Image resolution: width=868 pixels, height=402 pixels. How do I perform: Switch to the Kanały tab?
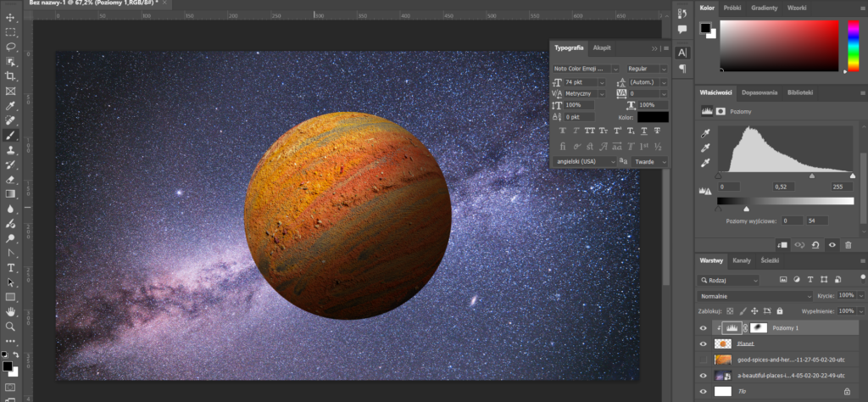pyautogui.click(x=741, y=260)
